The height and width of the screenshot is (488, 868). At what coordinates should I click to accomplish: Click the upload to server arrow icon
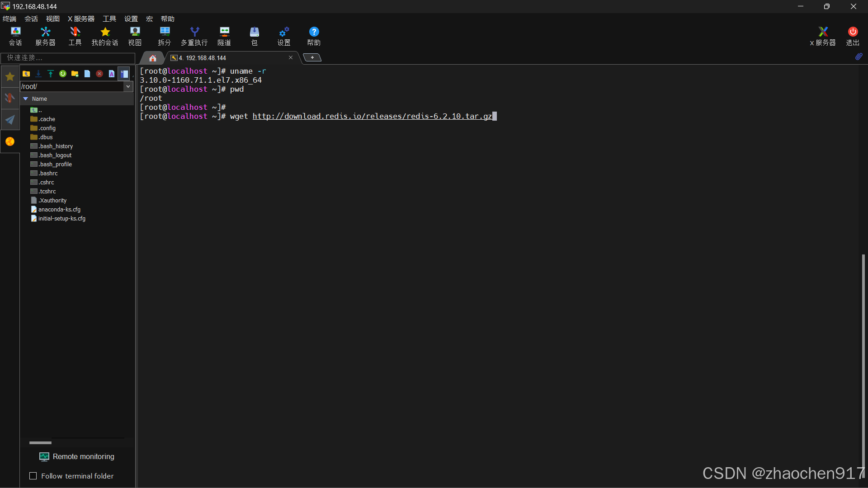click(51, 74)
